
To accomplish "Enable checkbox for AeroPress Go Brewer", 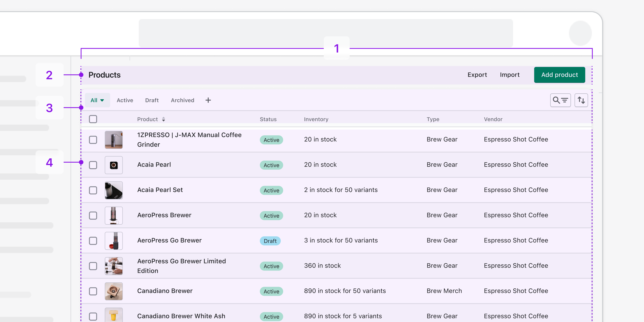I will tap(93, 241).
